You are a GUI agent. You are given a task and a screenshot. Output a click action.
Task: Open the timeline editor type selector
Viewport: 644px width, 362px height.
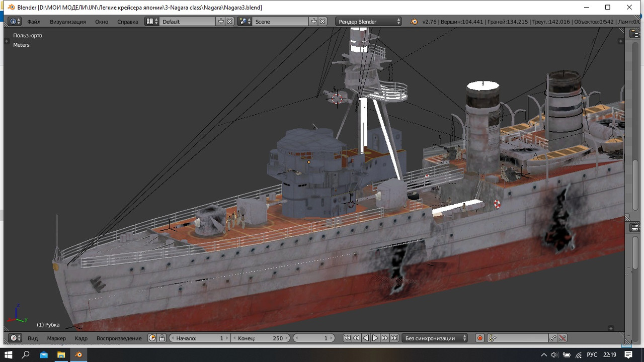16,338
